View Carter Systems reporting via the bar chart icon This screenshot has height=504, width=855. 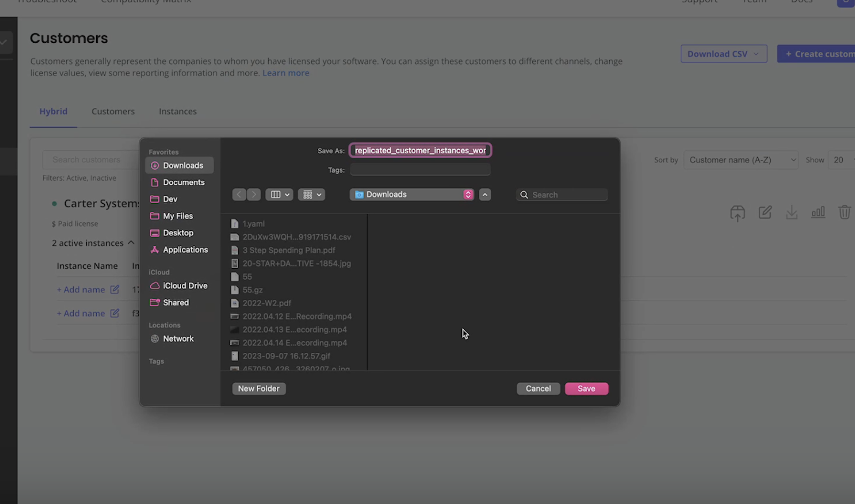818,212
